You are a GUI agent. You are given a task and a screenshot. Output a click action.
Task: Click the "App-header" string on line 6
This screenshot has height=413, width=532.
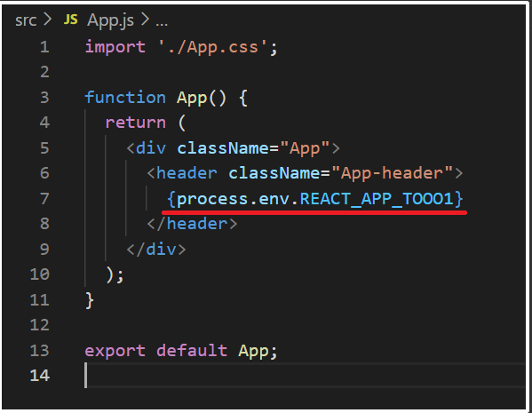coord(392,173)
